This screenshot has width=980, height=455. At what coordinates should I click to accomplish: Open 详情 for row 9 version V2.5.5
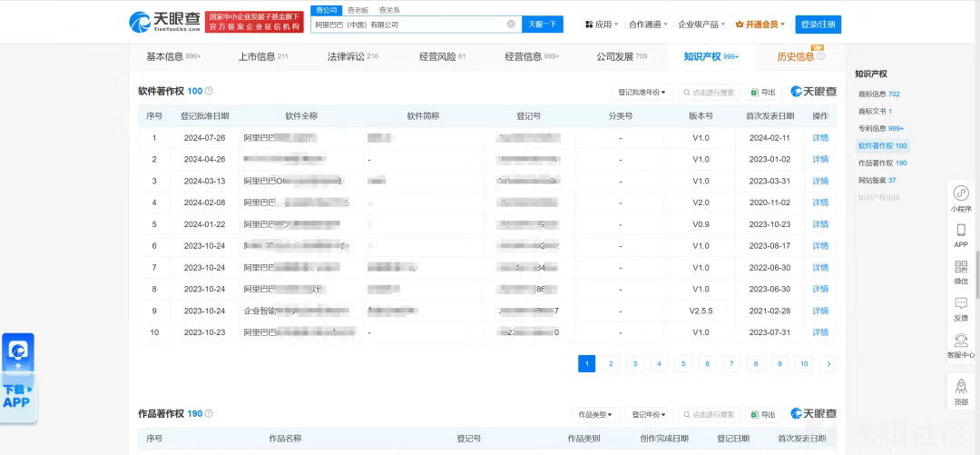pos(820,311)
